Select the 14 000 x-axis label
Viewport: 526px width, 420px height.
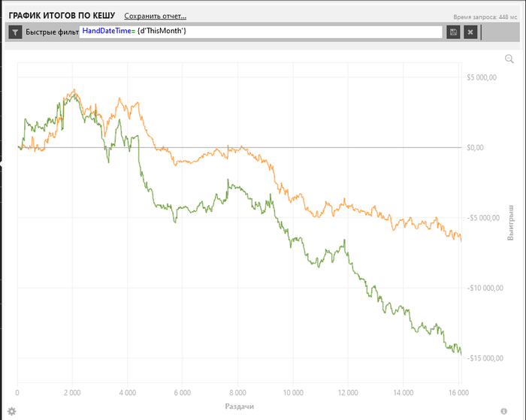pos(404,392)
